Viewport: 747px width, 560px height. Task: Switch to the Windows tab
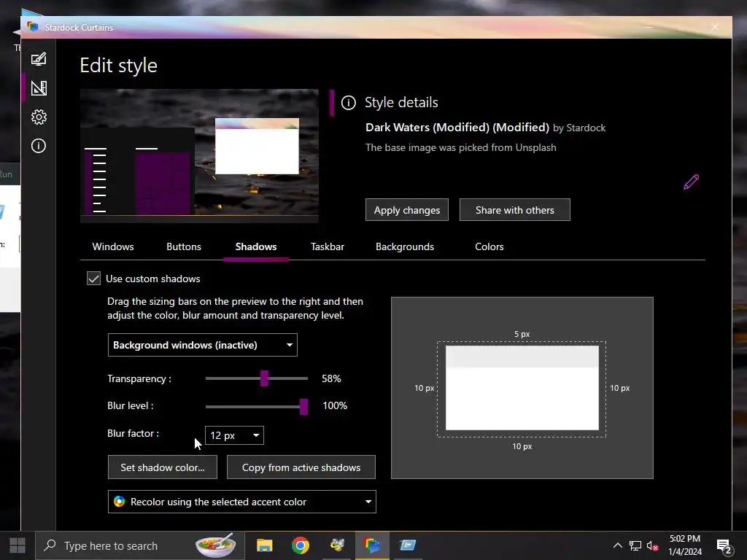[113, 246]
